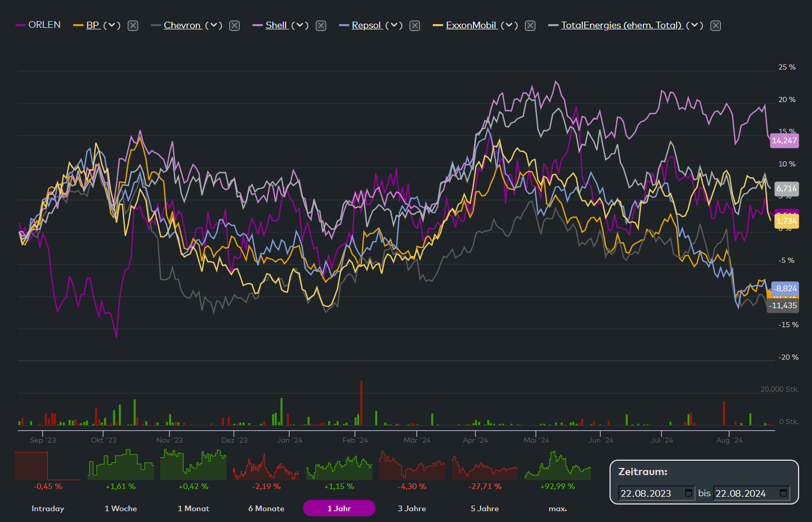
Task: Open the BP stock link
Action: tap(93, 25)
